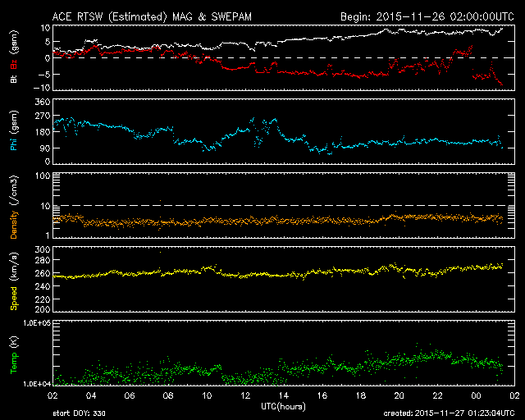Image resolution: width=525 pixels, height=420 pixels.
Task: Click the red 'Bz' axis label
Action: pyautogui.click(x=14, y=65)
